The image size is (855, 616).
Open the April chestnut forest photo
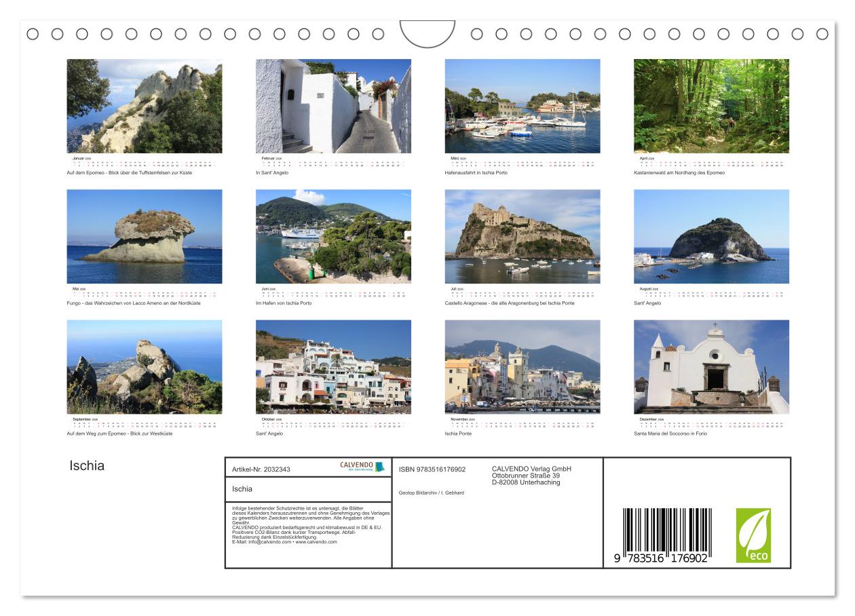pos(711,106)
